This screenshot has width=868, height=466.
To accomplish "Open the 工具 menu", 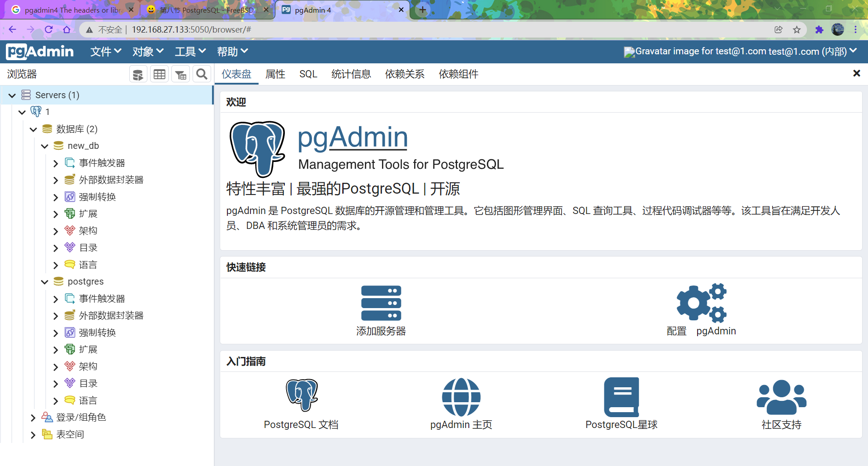I will click(189, 51).
